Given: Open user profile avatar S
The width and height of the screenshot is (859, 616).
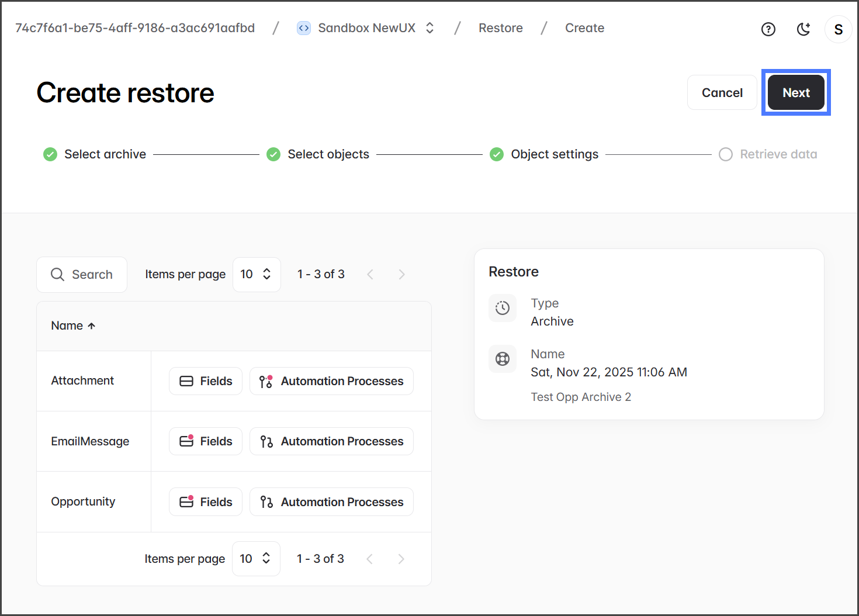Looking at the screenshot, I should click(838, 29).
